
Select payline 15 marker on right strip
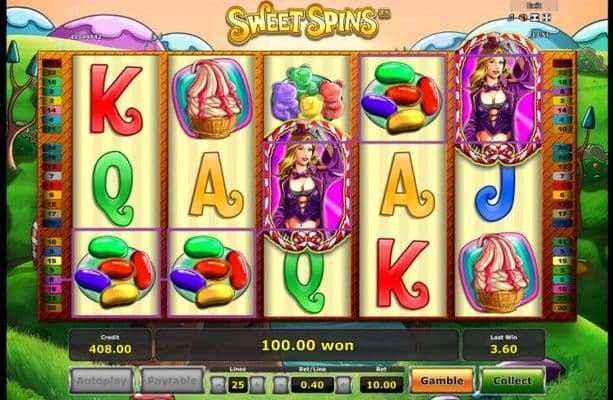pyautogui.click(x=562, y=261)
